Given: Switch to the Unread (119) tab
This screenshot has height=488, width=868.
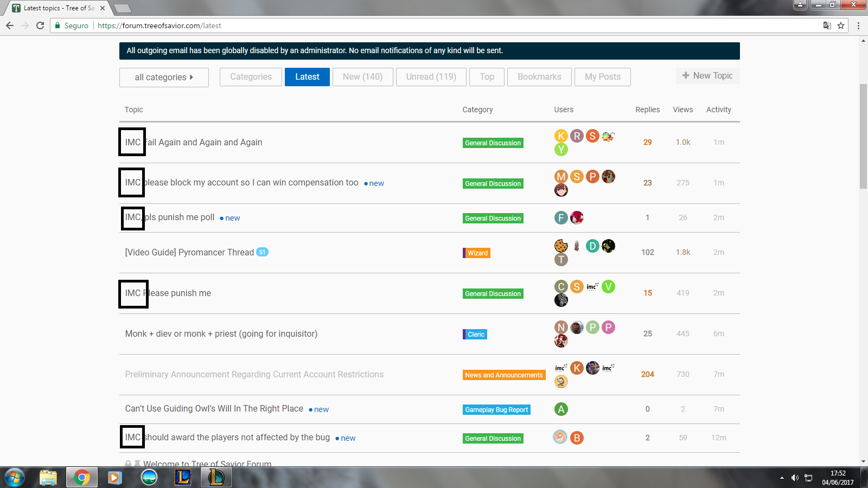Looking at the screenshot, I should pyautogui.click(x=431, y=77).
